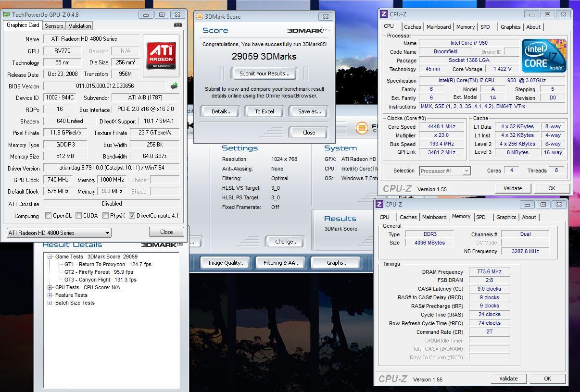The height and width of the screenshot is (392, 580).
Task: Click the Save as button
Action: [x=309, y=111]
